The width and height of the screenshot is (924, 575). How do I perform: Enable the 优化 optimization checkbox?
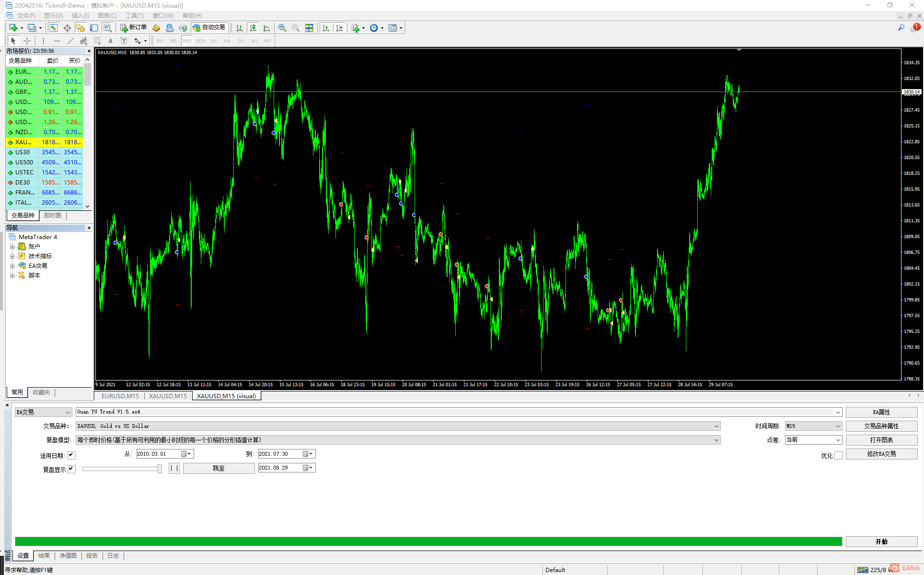pos(838,456)
